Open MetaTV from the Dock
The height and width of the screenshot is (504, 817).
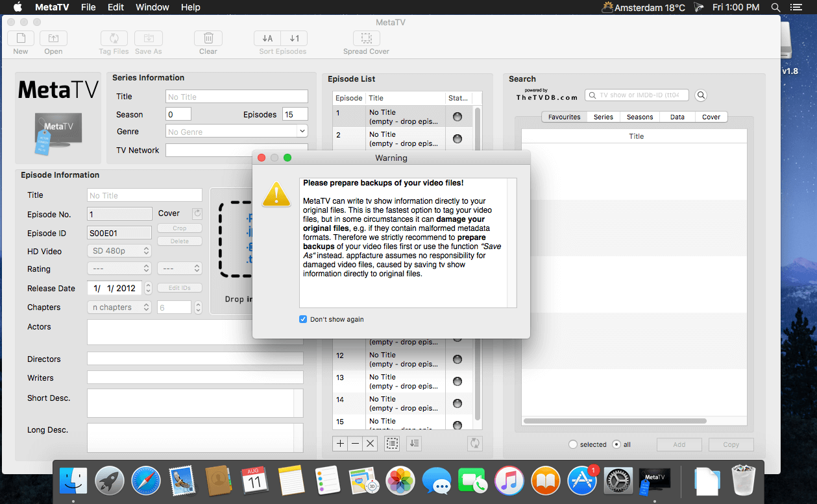pyautogui.click(x=653, y=481)
